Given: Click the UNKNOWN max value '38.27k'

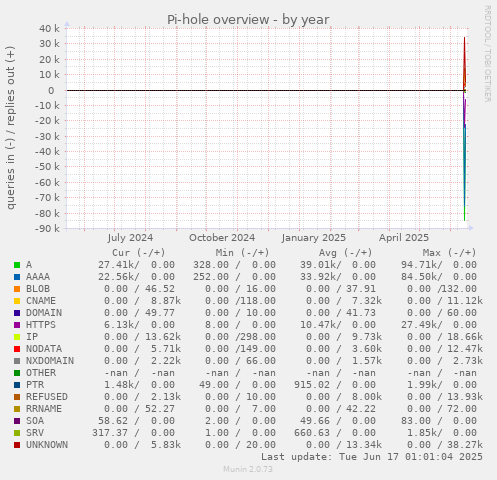Looking at the screenshot, I should tap(465, 445).
